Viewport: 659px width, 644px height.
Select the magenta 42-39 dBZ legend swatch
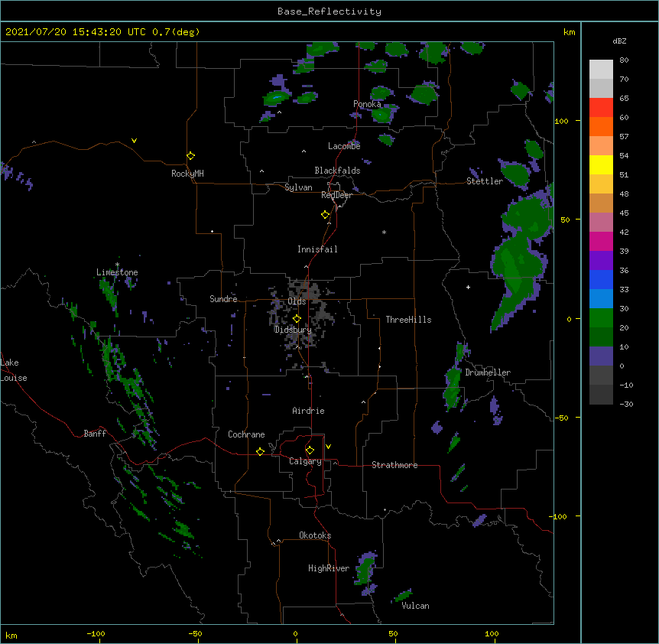click(601, 241)
